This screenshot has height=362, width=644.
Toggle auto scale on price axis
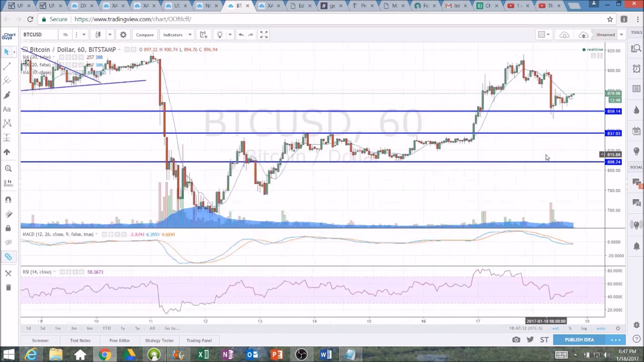pos(601,328)
